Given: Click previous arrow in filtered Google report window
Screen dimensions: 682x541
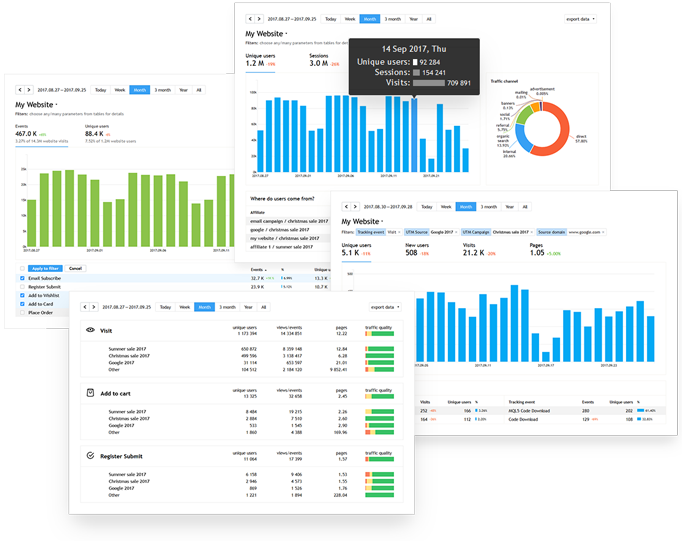Looking at the screenshot, I should pyautogui.click(x=346, y=207).
